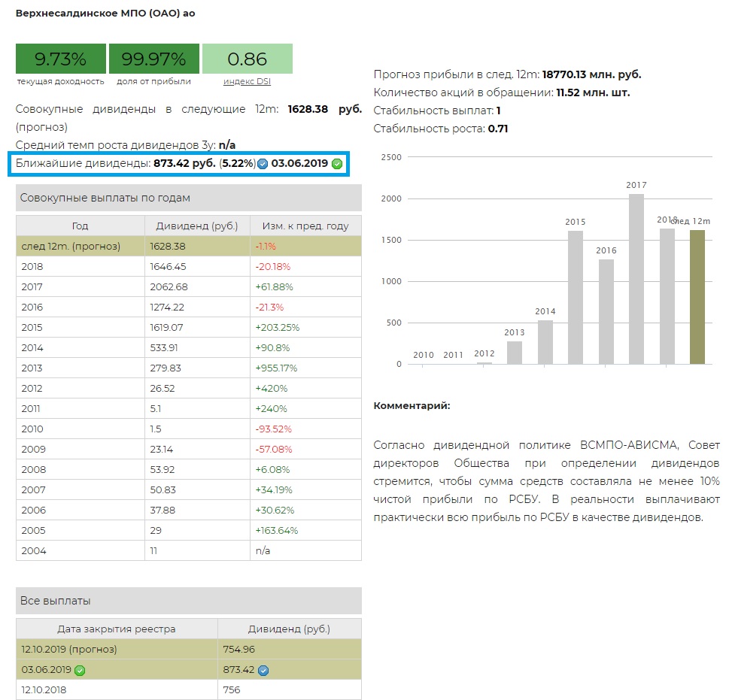The width and height of the screenshot is (729, 700).
Task: Select the olive след 12m forecast bar
Action: pyautogui.click(x=697, y=296)
